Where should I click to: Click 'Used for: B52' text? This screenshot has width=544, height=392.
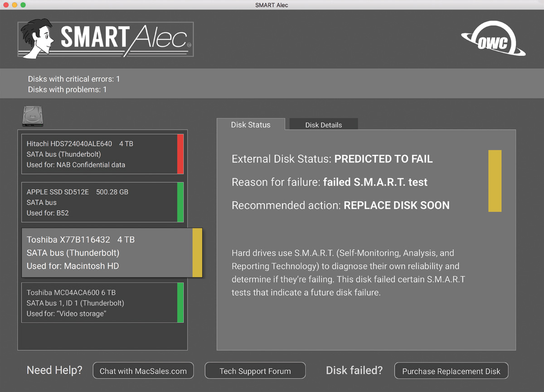(x=48, y=213)
